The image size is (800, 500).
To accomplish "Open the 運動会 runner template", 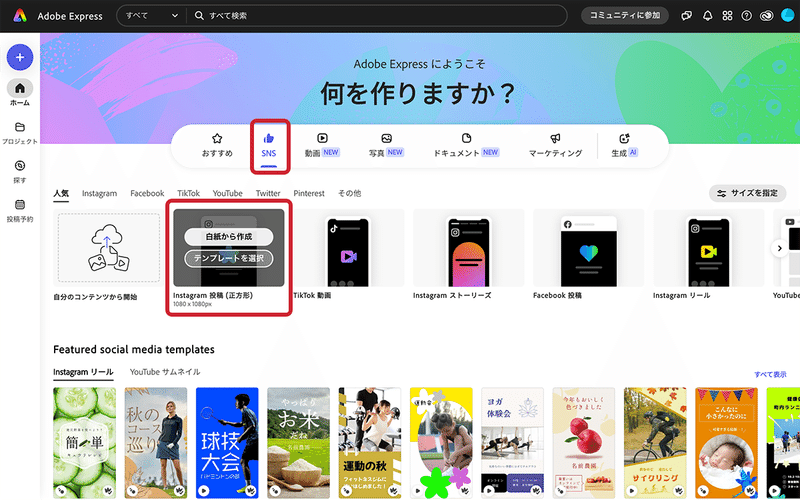I will (x=441, y=443).
